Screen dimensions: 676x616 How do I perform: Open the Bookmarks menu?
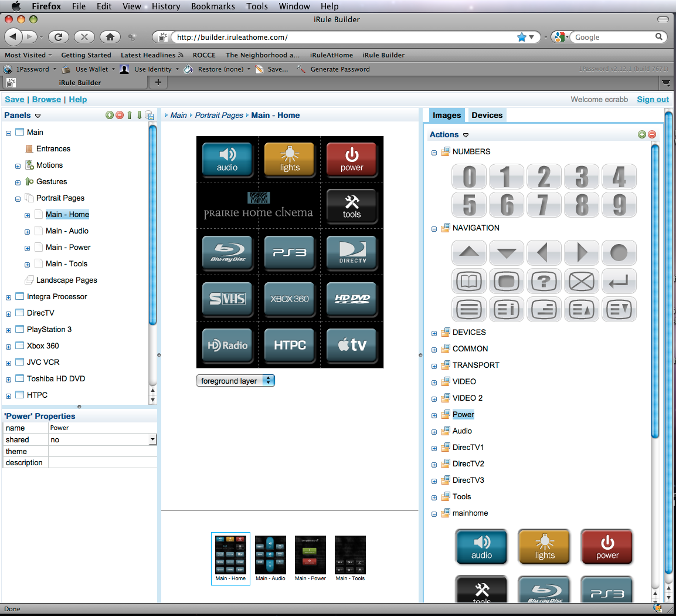[x=213, y=6]
